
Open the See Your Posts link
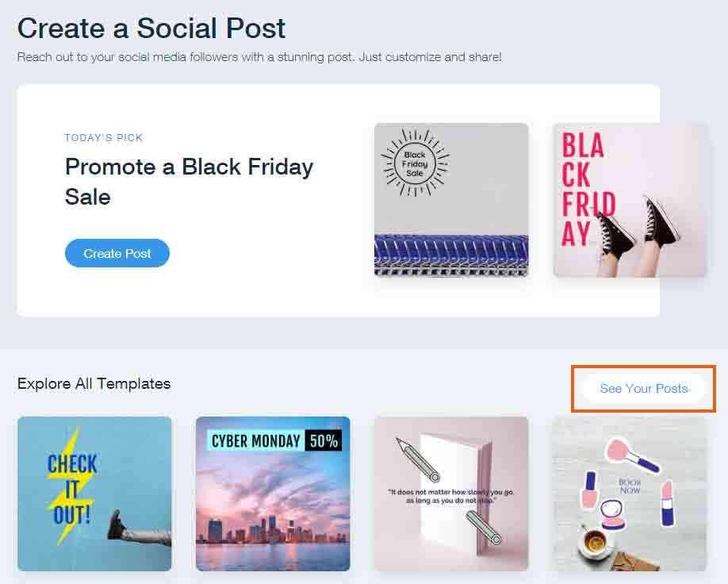coord(643,388)
